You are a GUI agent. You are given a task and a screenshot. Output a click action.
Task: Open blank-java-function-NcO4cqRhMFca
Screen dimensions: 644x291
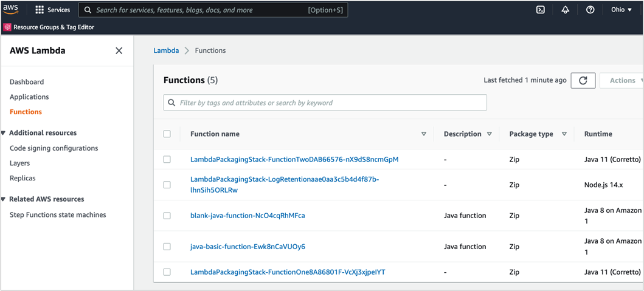click(x=248, y=216)
